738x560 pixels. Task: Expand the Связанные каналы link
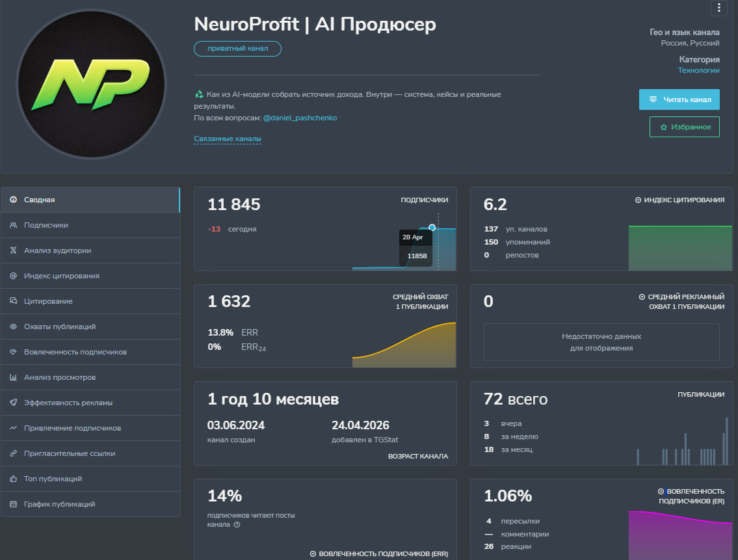click(x=228, y=139)
